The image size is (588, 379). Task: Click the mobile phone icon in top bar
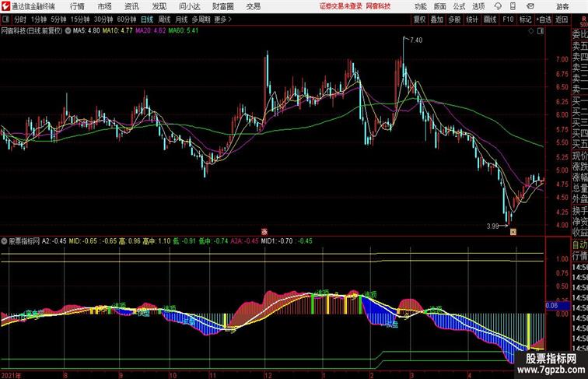(x=513, y=6)
